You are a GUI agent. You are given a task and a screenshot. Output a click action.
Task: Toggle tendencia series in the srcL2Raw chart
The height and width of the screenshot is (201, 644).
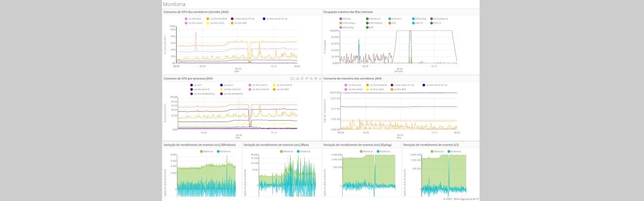point(305,151)
